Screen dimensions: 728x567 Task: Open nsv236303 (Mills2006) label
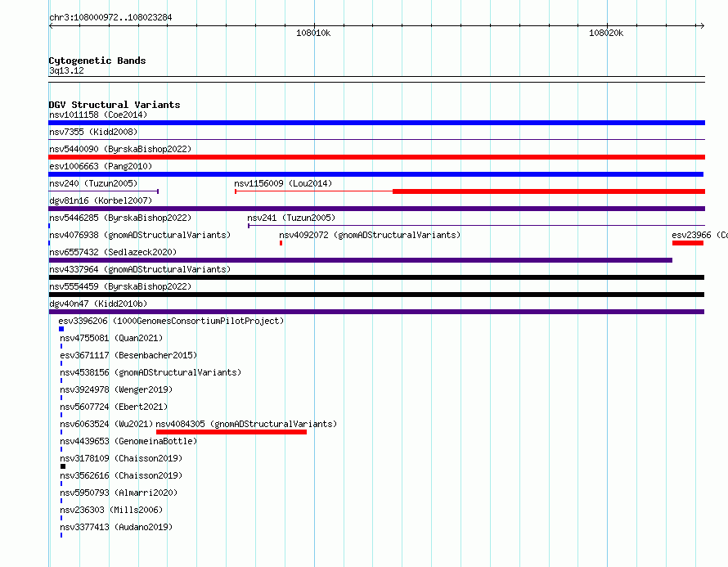pos(111,510)
